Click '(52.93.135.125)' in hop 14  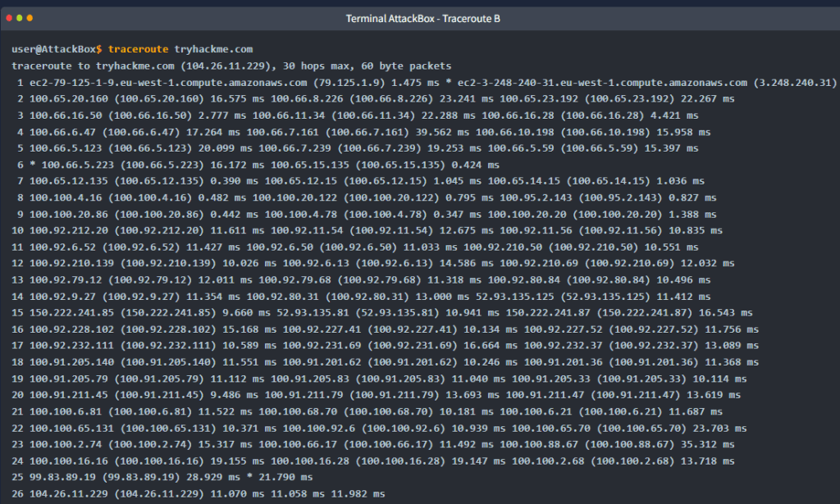point(605,297)
